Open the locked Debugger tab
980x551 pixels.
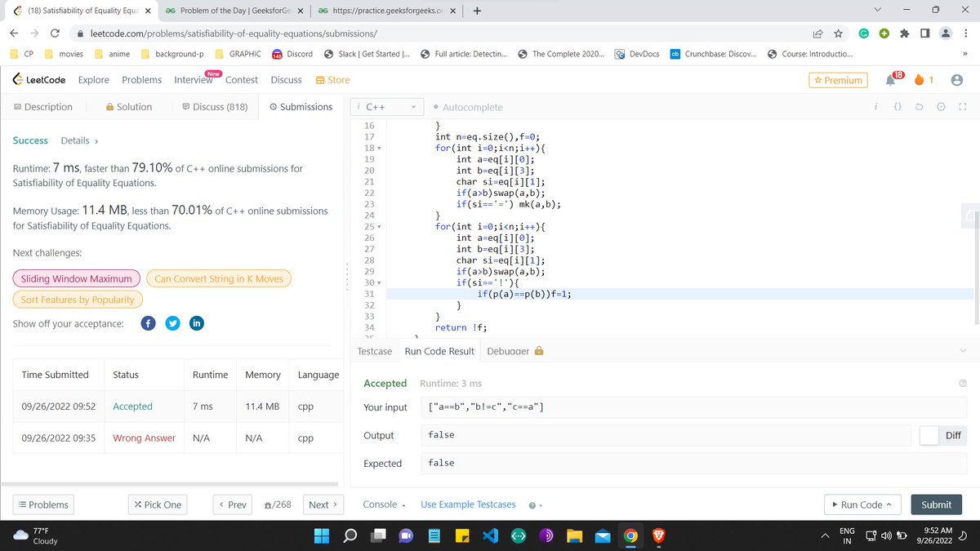[515, 351]
